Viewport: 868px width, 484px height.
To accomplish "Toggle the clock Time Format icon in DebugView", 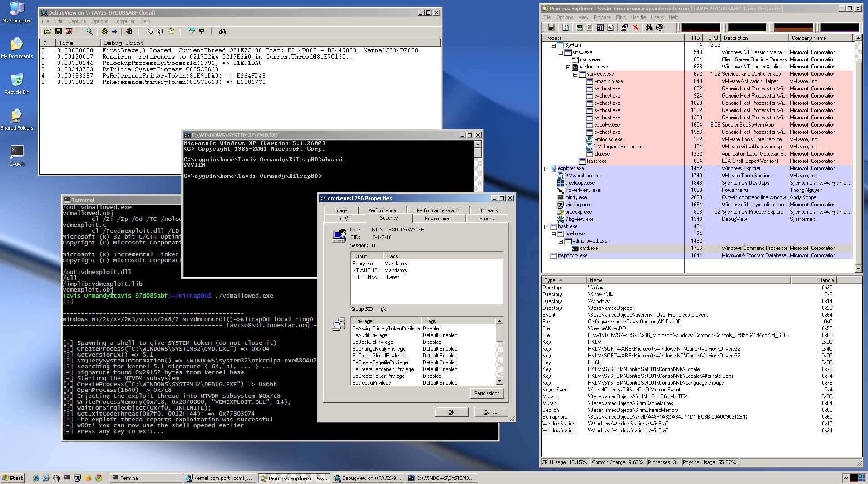I will (171, 31).
